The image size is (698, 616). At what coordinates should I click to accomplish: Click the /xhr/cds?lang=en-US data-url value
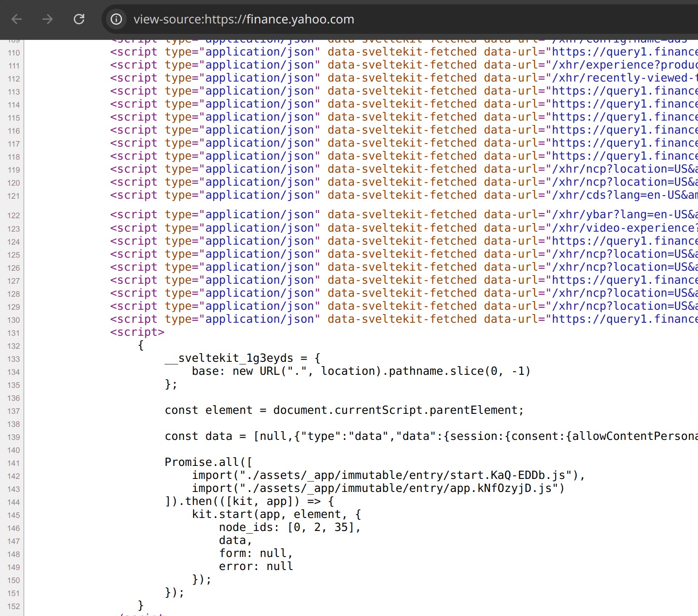click(624, 195)
